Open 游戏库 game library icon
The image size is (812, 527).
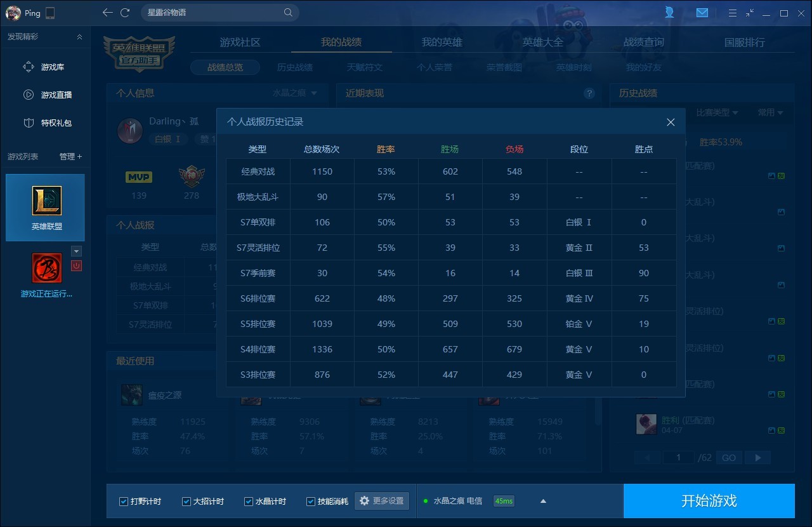[29, 67]
